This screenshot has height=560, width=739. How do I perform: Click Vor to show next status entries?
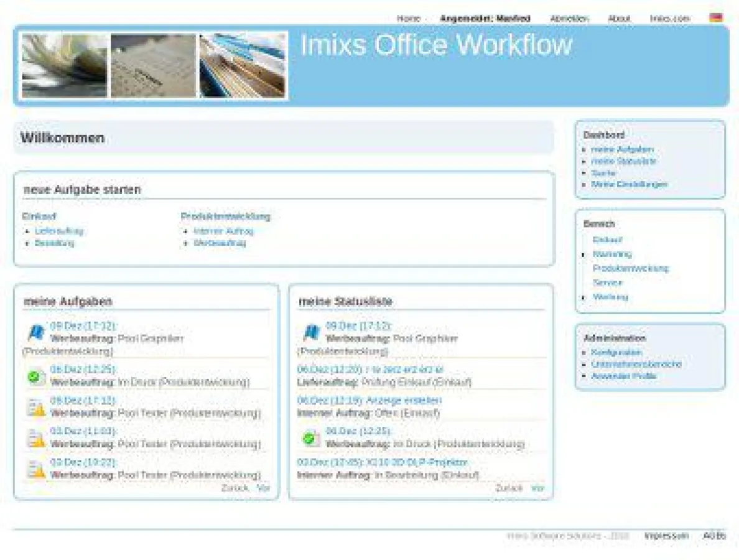click(x=539, y=488)
